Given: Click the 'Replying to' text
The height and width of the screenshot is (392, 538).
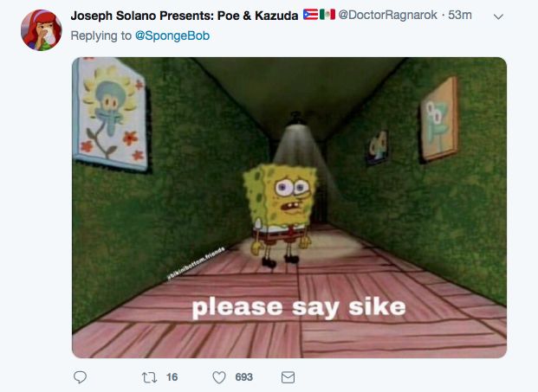Looking at the screenshot, I should pyautogui.click(x=100, y=35).
